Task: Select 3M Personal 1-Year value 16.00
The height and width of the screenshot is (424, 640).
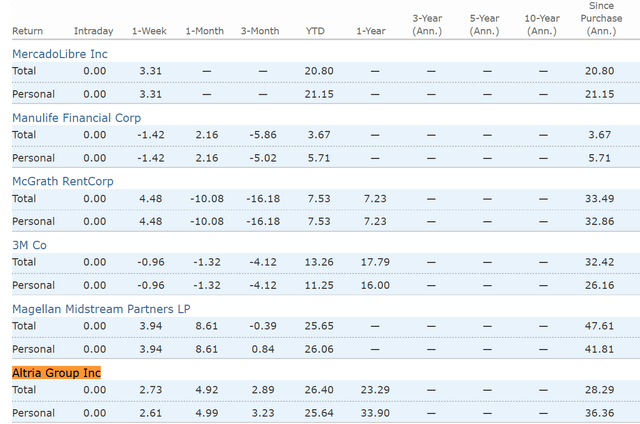Action: [x=375, y=285]
